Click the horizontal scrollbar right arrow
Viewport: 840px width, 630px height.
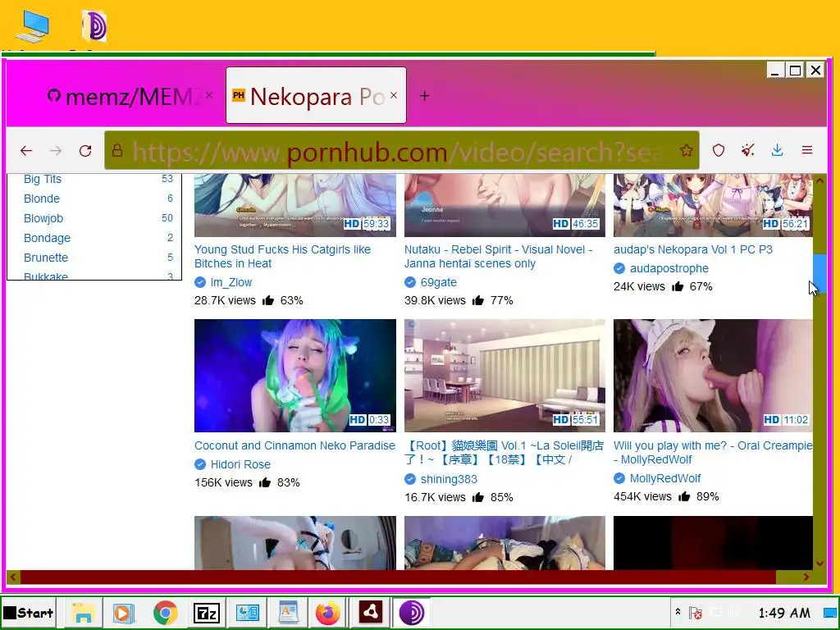point(806,577)
